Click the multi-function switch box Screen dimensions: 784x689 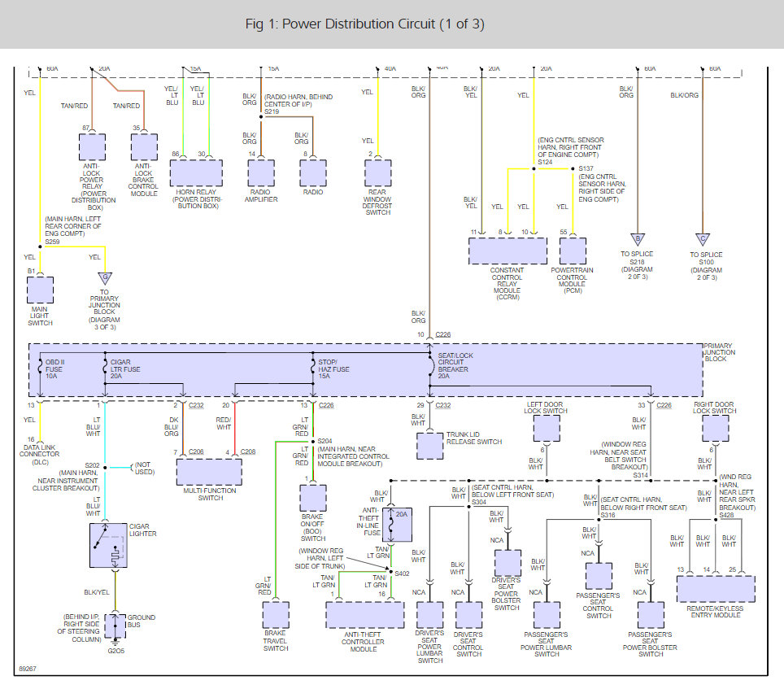[x=209, y=472]
